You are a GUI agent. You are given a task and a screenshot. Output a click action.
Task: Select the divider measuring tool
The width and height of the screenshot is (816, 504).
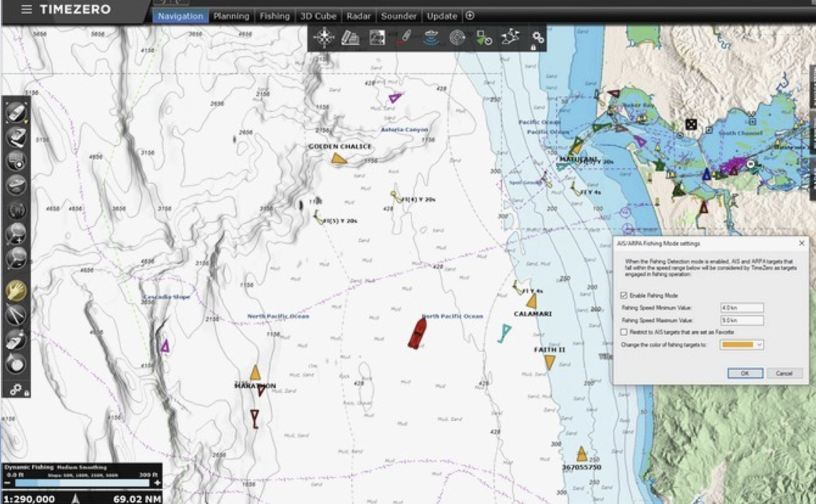tap(16, 315)
